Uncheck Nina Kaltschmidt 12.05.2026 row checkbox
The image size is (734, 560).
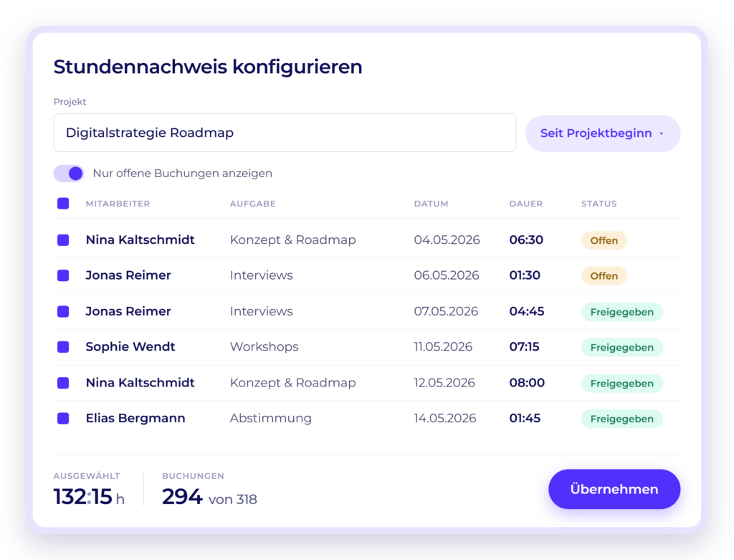(63, 383)
